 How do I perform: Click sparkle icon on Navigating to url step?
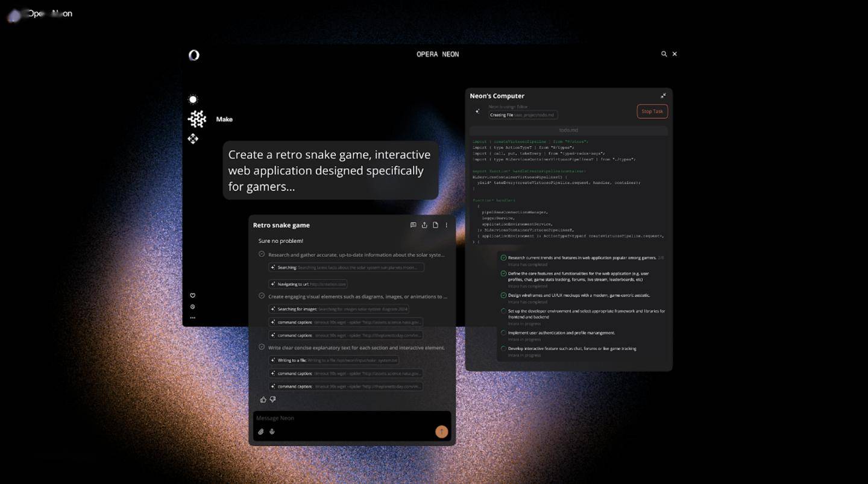click(x=273, y=284)
